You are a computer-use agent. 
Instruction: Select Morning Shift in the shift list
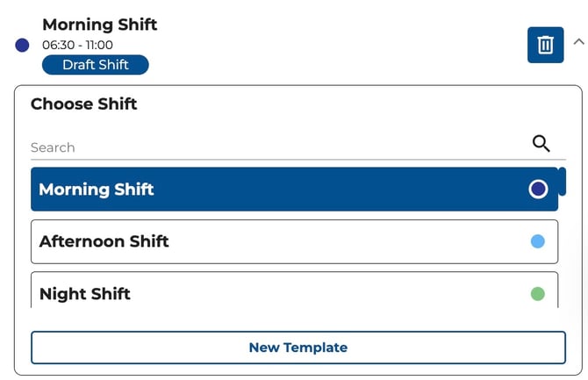coord(294,189)
